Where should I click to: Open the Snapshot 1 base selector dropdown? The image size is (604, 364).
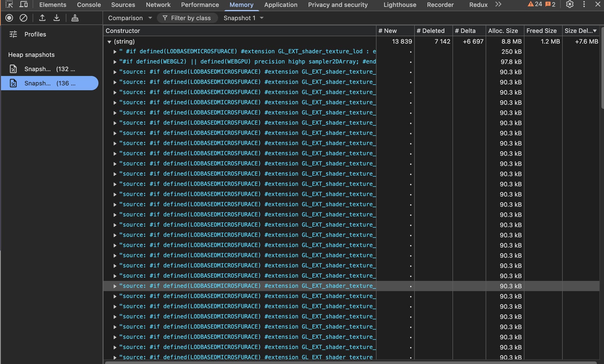tap(243, 18)
